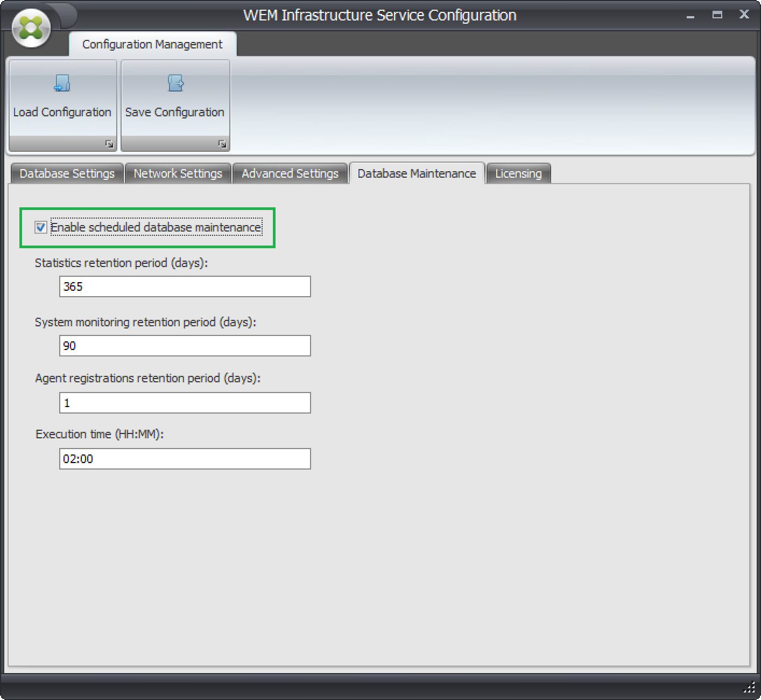Open the Configuration Management ribbon tab
The height and width of the screenshot is (700, 761).
point(152,44)
